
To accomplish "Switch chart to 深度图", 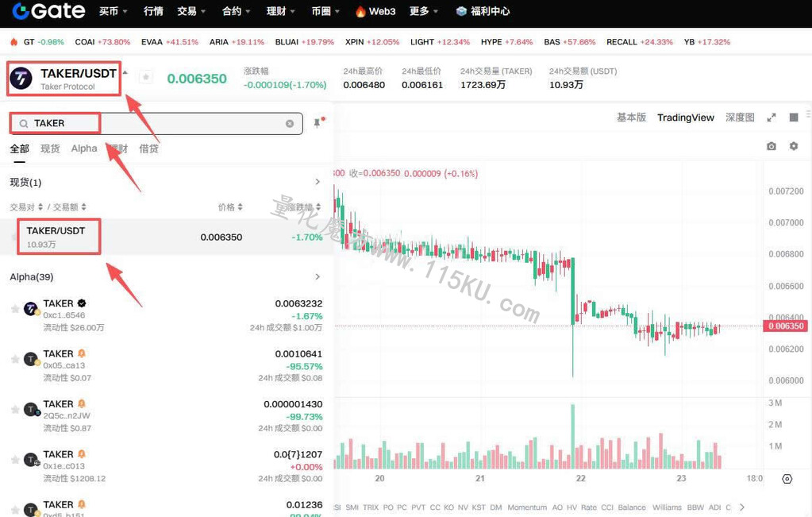I will click(740, 118).
